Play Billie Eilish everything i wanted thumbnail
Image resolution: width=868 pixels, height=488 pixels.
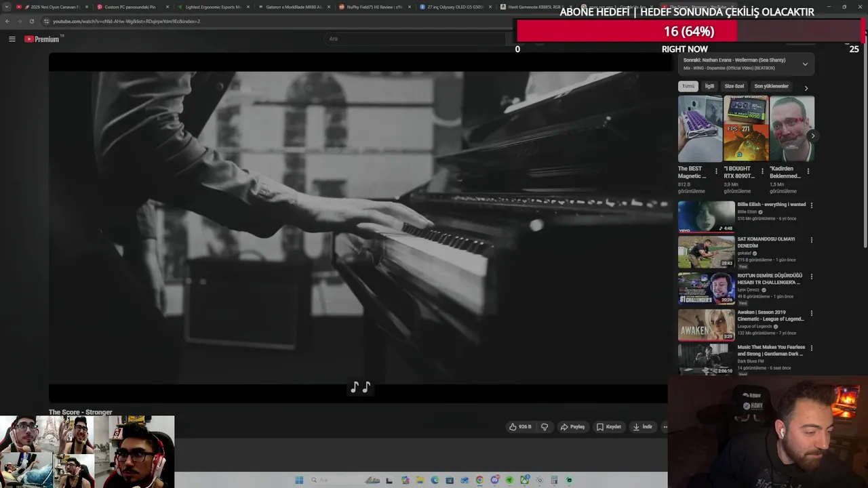point(706,216)
